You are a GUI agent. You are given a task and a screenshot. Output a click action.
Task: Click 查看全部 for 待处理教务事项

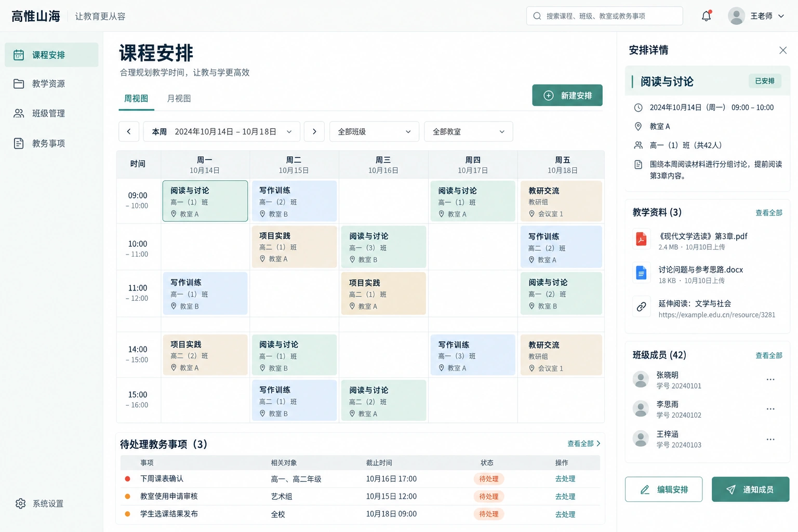583,444
